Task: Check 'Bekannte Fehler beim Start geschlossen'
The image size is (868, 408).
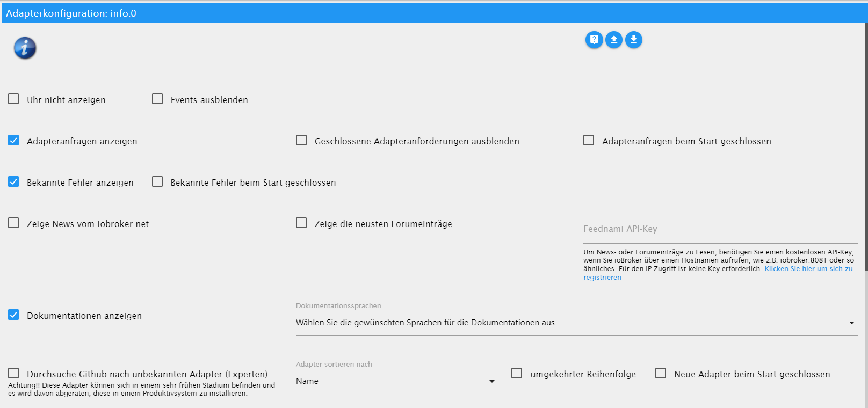Action: [157, 182]
